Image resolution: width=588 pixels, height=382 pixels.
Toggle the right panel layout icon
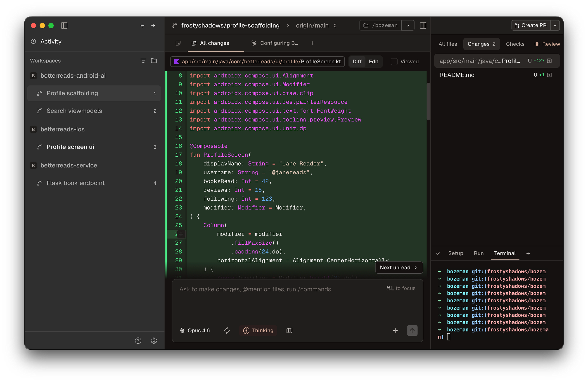click(x=423, y=26)
